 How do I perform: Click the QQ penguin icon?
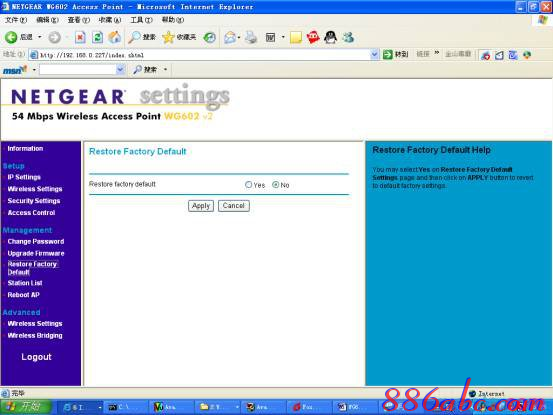click(330, 37)
